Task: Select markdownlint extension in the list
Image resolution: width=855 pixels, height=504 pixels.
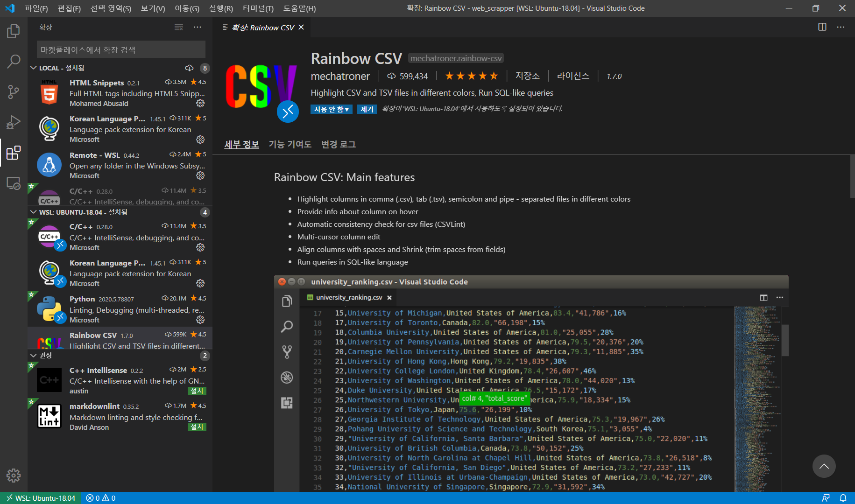Action: click(120, 416)
